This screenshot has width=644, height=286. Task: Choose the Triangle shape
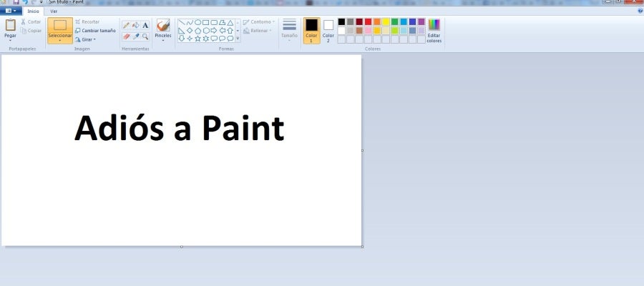(230, 23)
